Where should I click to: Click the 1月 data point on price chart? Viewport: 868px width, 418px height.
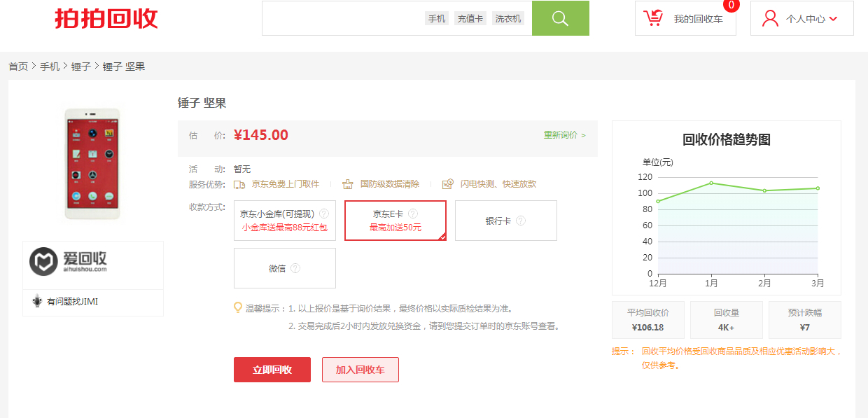711,183
